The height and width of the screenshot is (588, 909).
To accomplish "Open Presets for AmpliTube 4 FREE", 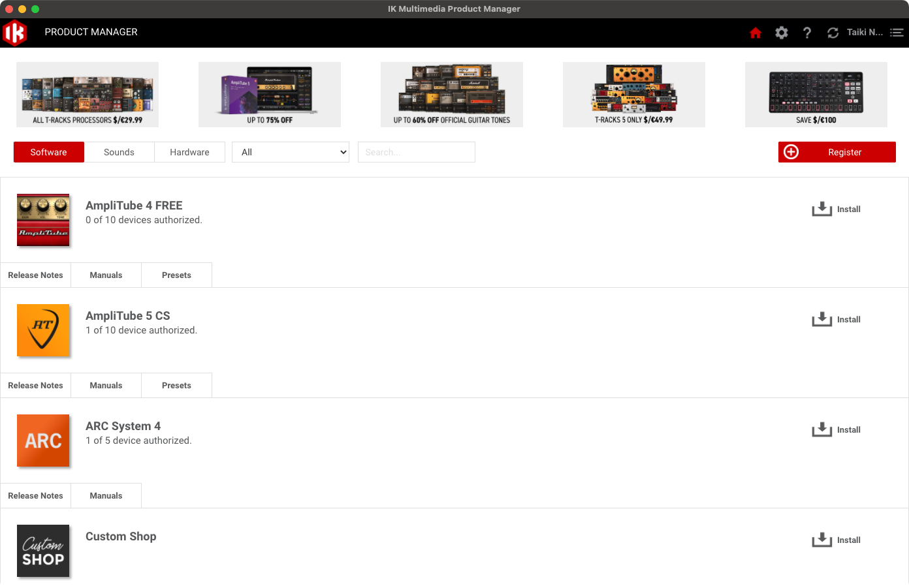I will (x=176, y=275).
